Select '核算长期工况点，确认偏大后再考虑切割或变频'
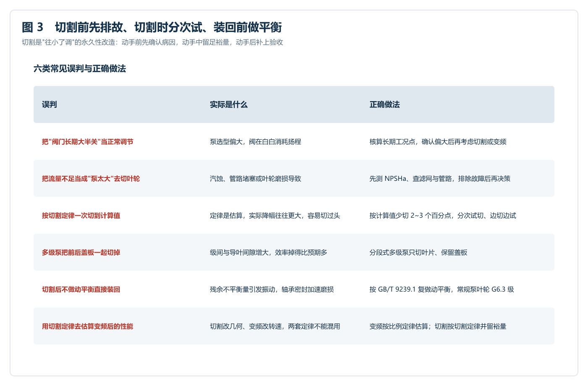 pyautogui.click(x=438, y=142)
